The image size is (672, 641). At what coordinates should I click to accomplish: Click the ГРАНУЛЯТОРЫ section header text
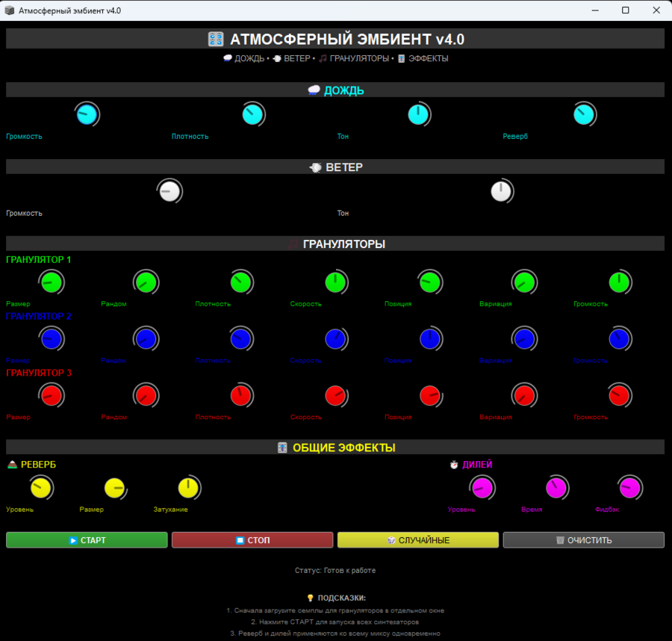(x=344, y=244)
